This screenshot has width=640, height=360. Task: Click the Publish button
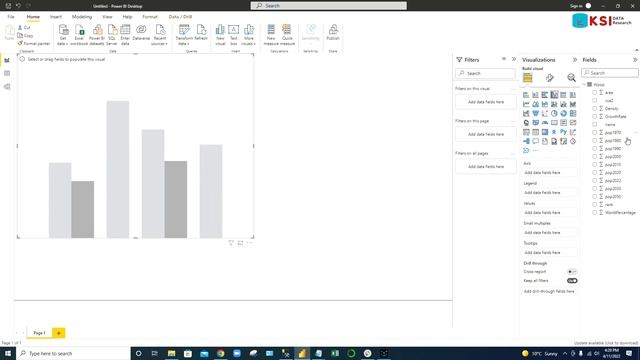(333, 33)
